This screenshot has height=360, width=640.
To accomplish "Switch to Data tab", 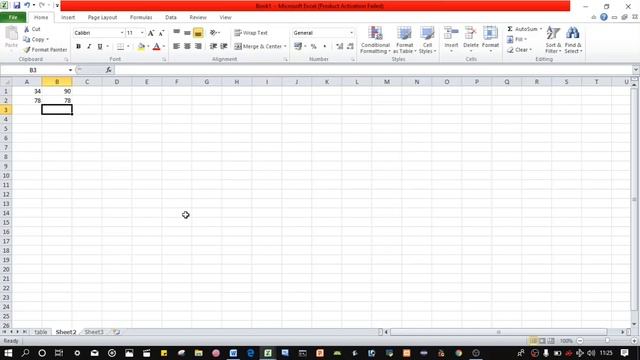I will [x=171, y=18].
